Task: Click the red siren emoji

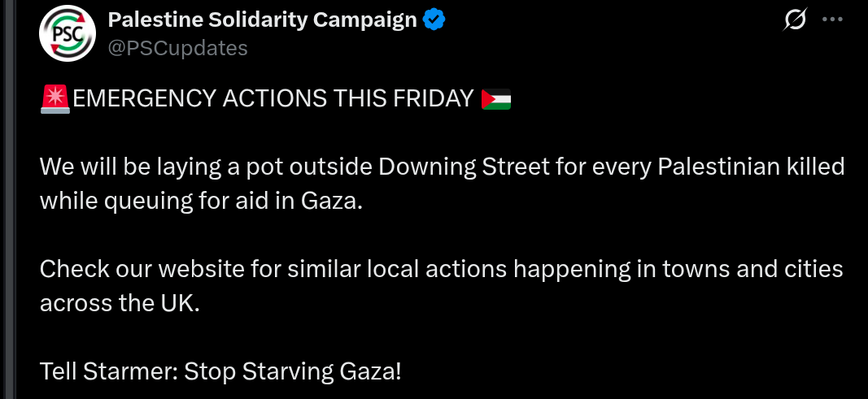Action: click(55, 99)
